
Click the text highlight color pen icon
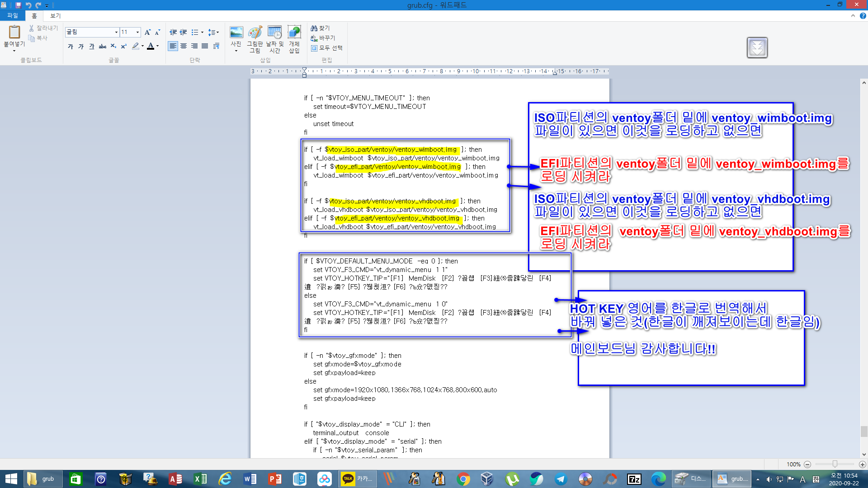[x=135, y=46]
